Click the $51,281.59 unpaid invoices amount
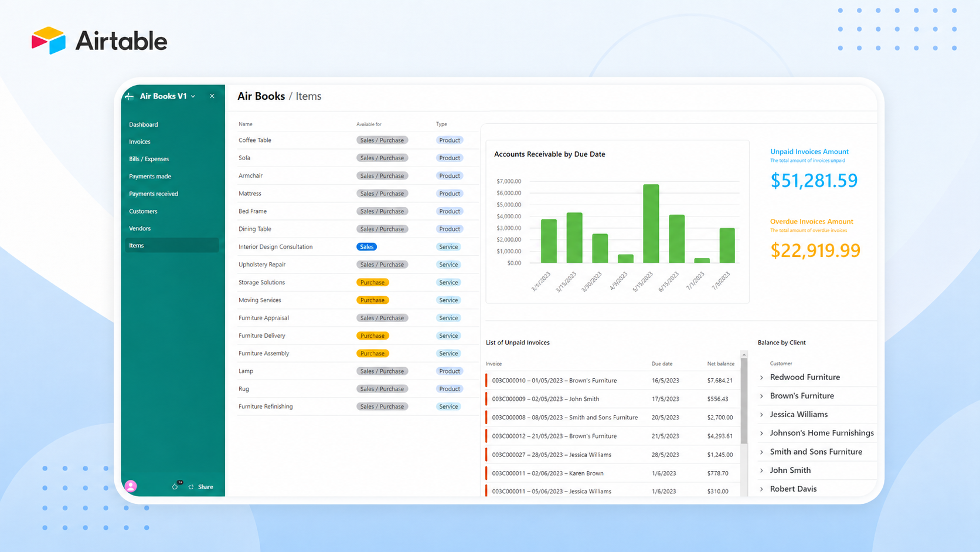Image resolution: width=980 pixels, height=552 pixels. [x=814, y=181]
